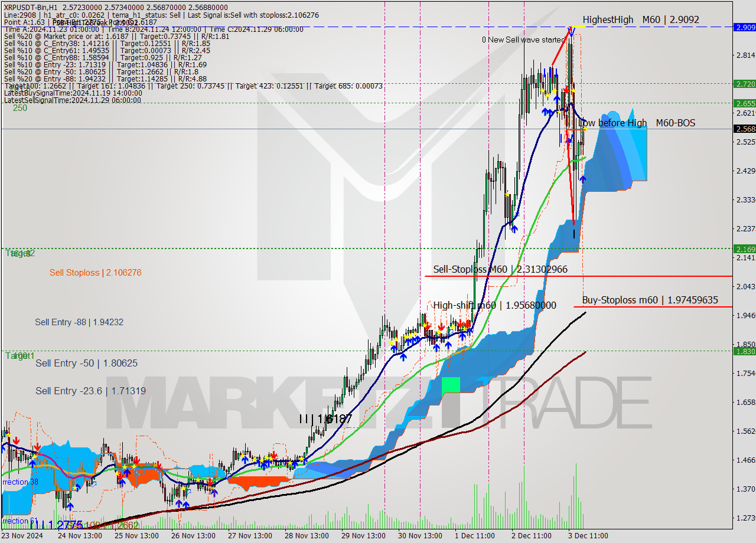Screen dimensions: 756x543
Task: Click the 2.814 price axis value
Action: click(745, 55)
